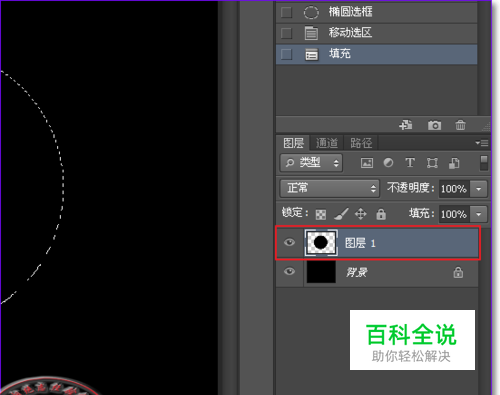Screen dimensions: 500x395
Task: Click the 不透明度 label
Action: 411,188
